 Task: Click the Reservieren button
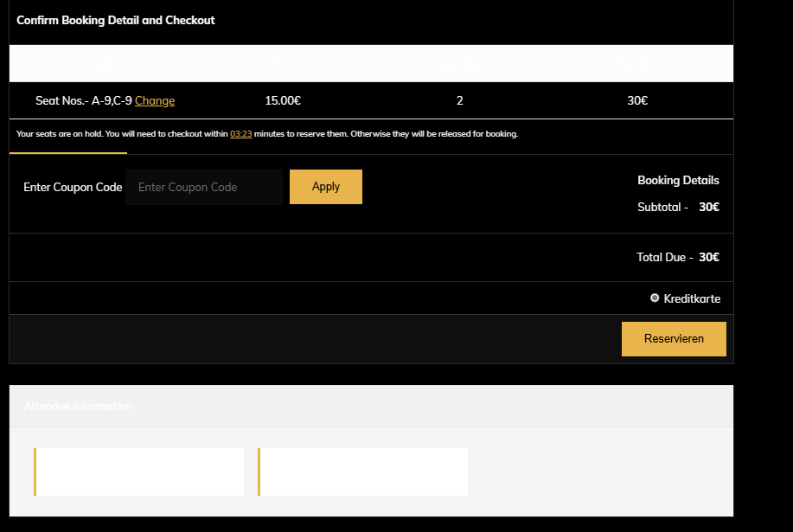coord(674,339)
